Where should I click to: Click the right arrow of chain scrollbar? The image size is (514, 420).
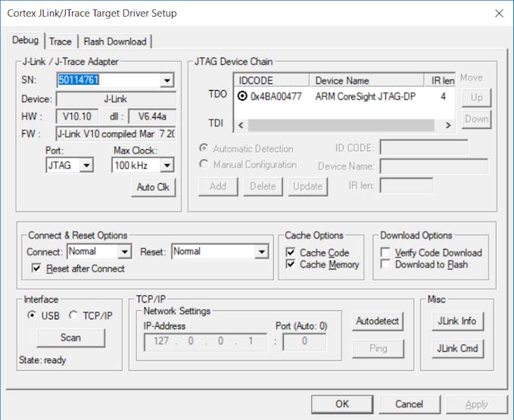coord(448,126)
